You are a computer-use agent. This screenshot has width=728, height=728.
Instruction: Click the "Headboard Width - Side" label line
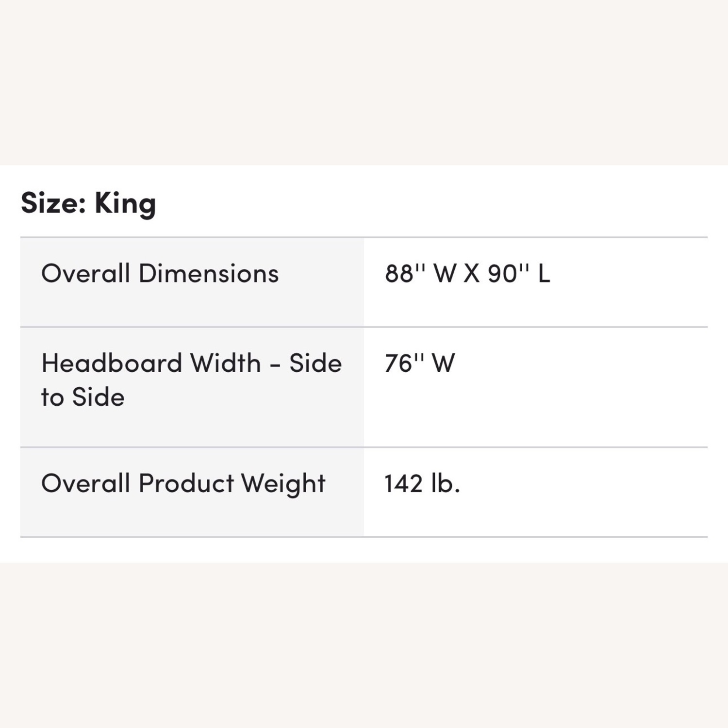(191, 363)
